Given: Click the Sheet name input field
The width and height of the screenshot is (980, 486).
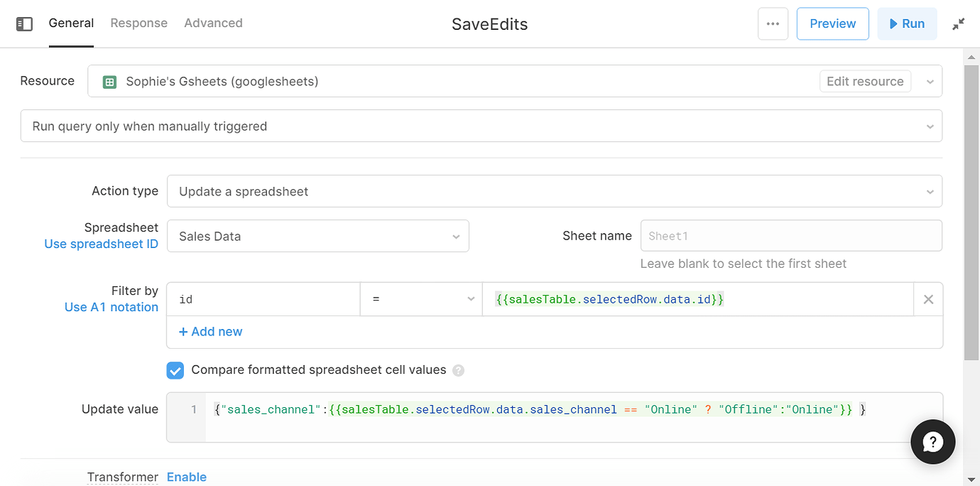Looking at the screenshot, I should tap(790, 237).
